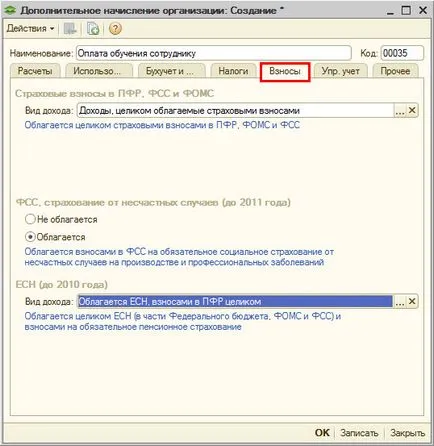Screen dimensions: 434x446
Task: Click the Закрыть button
Action: [x=407, y=433]
